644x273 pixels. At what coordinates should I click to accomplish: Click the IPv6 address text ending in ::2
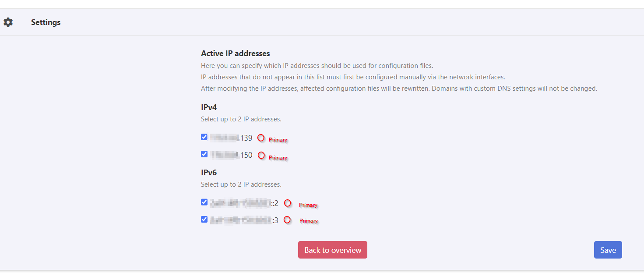click(x=244, y=203)
